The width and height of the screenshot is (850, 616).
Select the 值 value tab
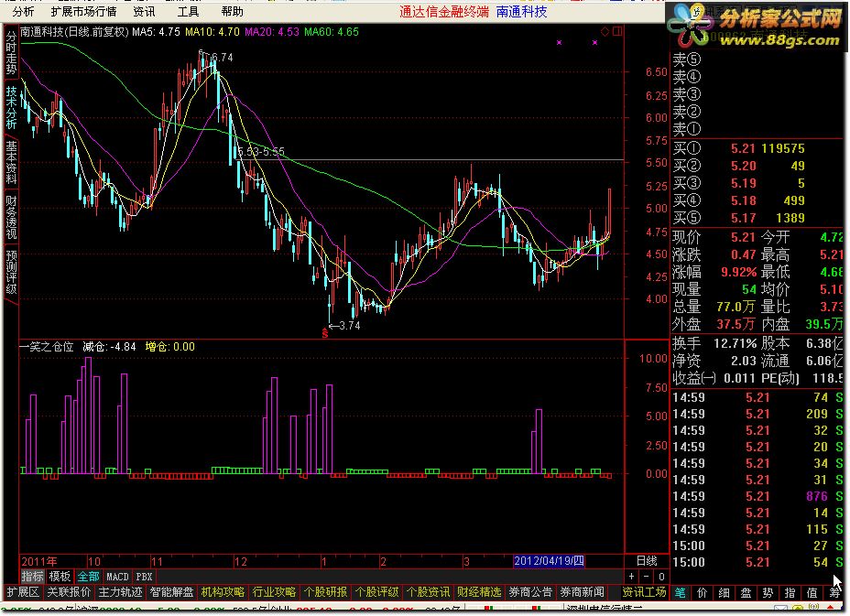[812, 593]
